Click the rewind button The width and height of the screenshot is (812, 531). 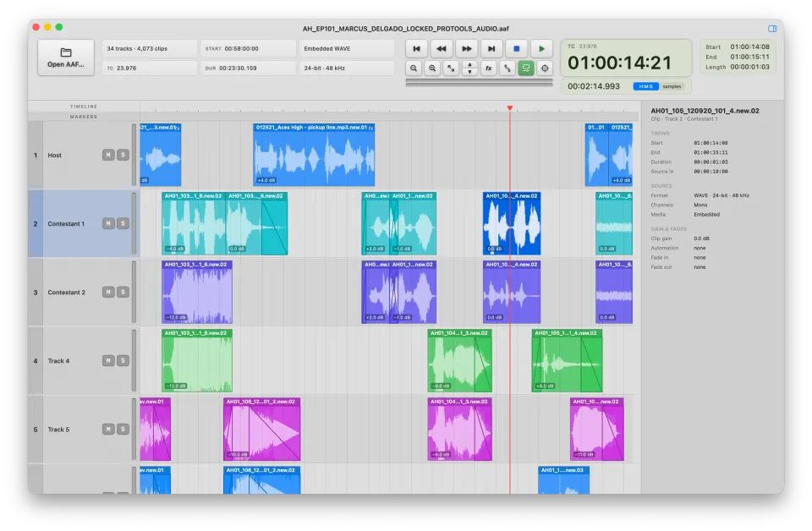tap(442, 49)
